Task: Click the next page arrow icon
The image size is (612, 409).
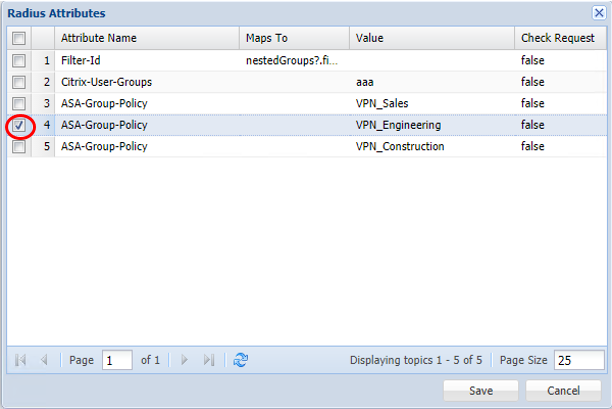Action: 184,360
